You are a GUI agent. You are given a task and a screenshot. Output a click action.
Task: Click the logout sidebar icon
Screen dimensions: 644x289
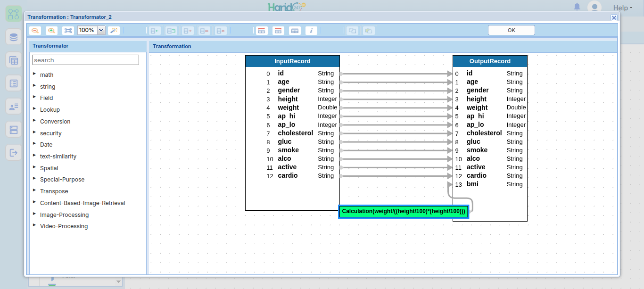14,153
